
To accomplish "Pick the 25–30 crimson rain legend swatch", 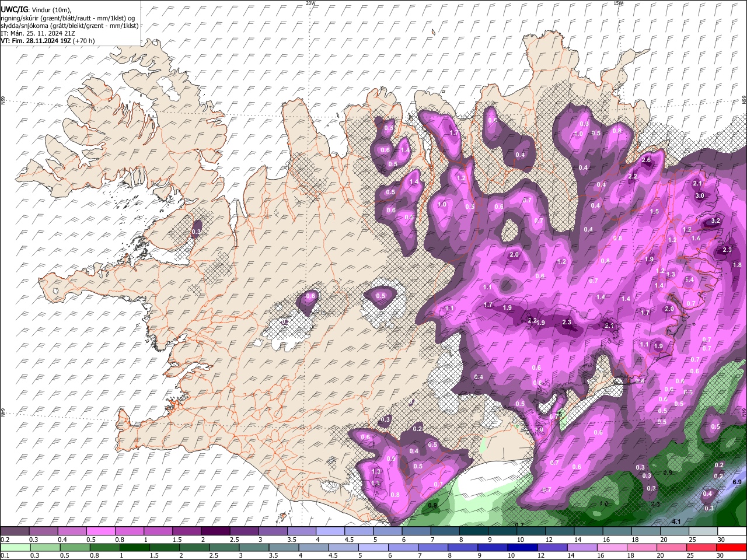I will pos(702,547).
